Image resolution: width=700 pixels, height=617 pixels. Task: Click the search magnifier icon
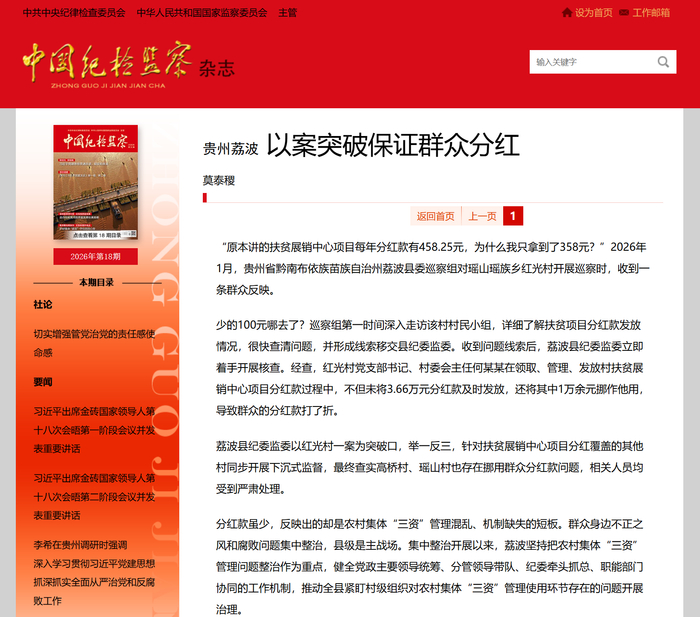[663, 62]
